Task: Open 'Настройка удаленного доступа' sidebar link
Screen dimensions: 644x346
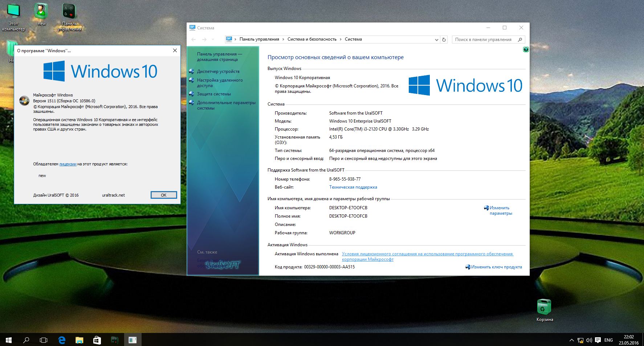Action: coord(220,83)
